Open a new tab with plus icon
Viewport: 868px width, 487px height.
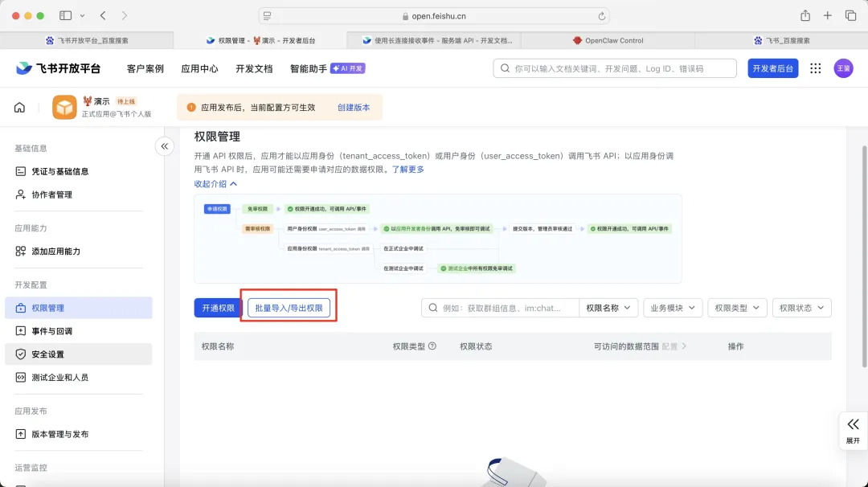pos(827,15)
